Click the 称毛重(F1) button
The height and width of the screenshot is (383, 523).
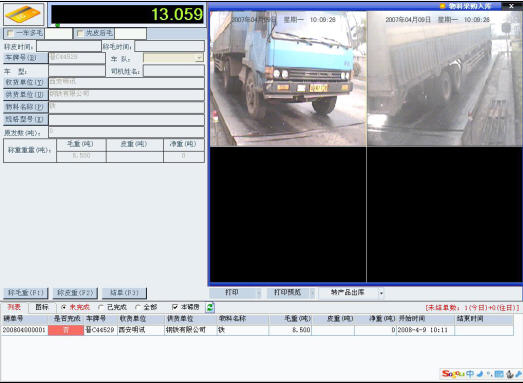[26, 293]
